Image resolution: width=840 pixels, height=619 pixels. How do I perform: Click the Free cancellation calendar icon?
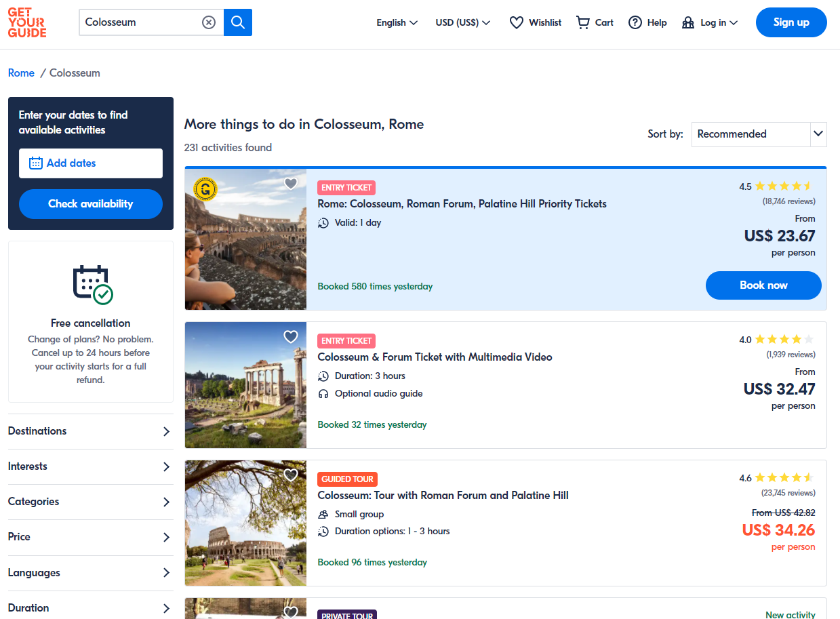click(93, 285)
